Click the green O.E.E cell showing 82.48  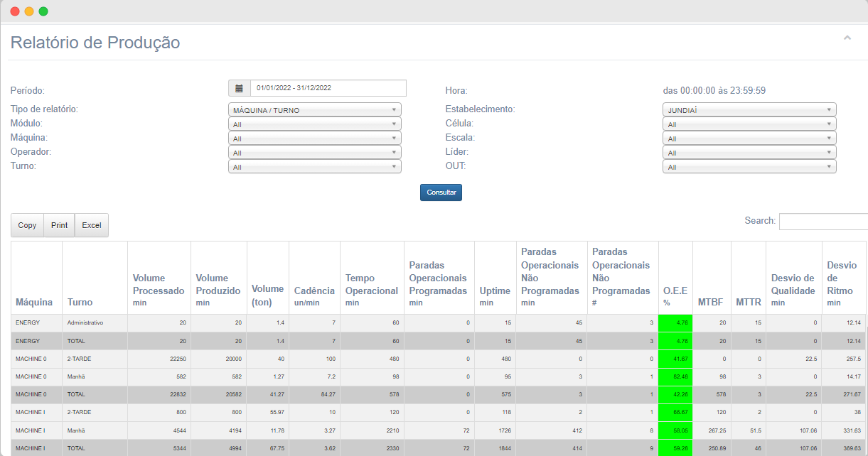point(675,376)
